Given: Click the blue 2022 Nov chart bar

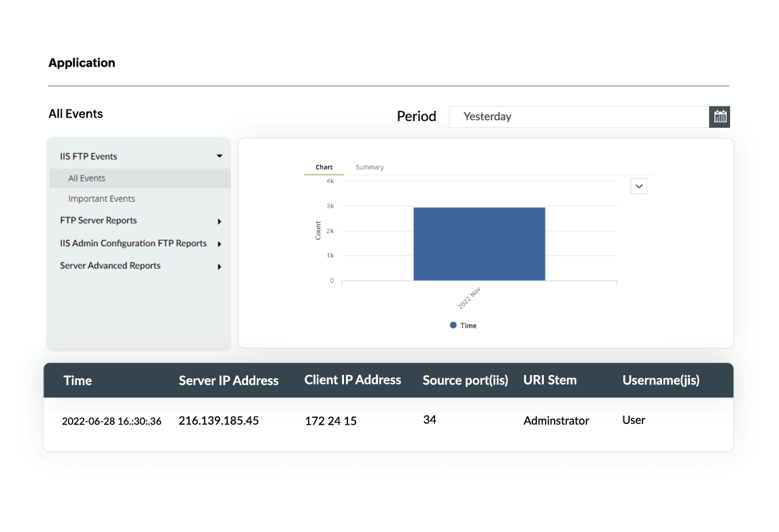Looking at the screenshot, I should click(x=479, y=243).
